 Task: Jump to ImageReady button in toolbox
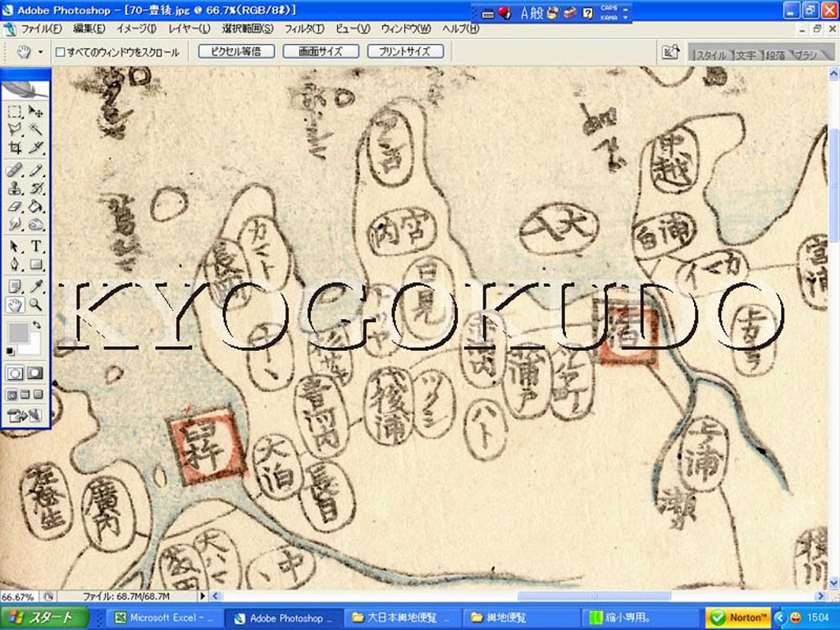[x=25, y=415]
